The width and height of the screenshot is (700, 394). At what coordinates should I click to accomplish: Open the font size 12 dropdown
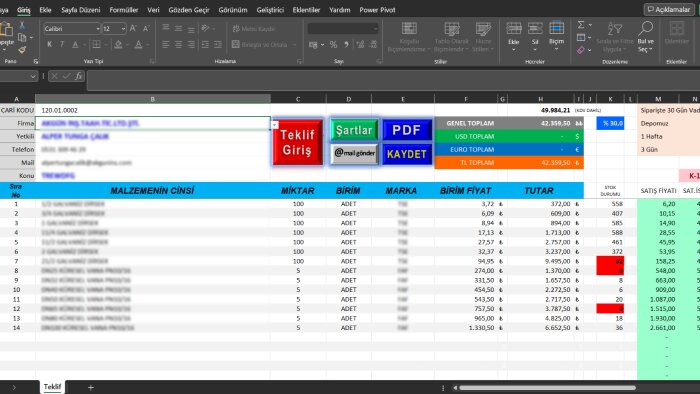pos(123,29)
